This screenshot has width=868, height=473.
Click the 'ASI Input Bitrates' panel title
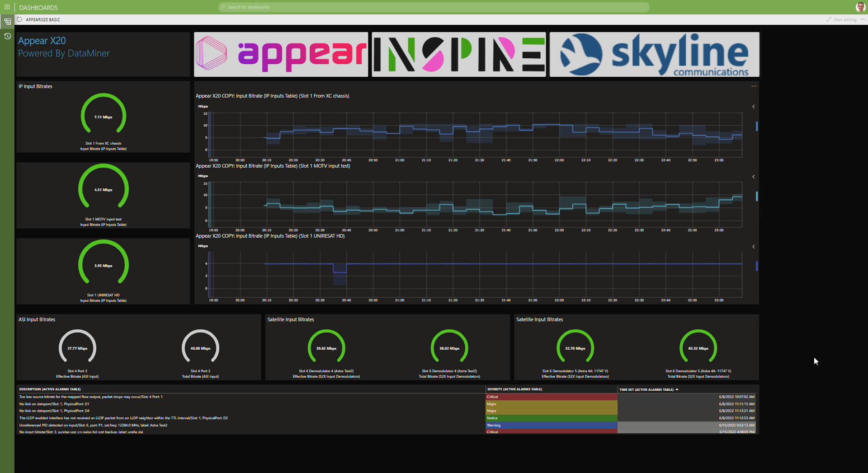[x=37, y=319]
